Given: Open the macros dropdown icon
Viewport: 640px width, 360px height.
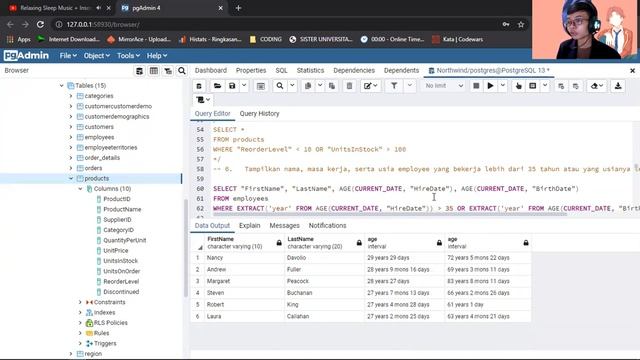Looking at the screenshot, I should click(203, 100).
